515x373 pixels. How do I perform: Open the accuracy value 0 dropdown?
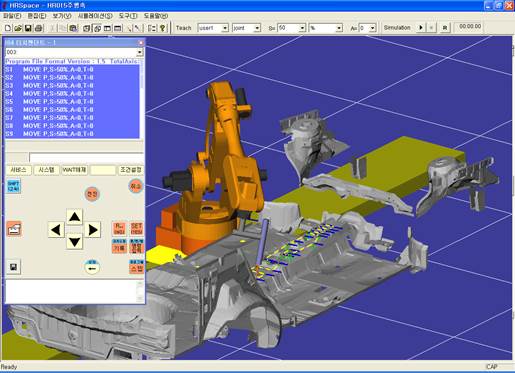pyautogui.click(x=373, y=28)
